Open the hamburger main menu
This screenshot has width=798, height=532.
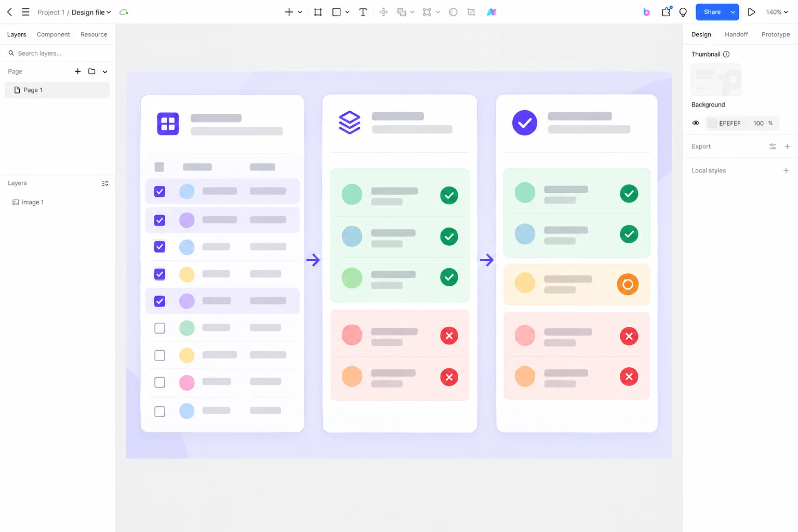click(25, 12)
